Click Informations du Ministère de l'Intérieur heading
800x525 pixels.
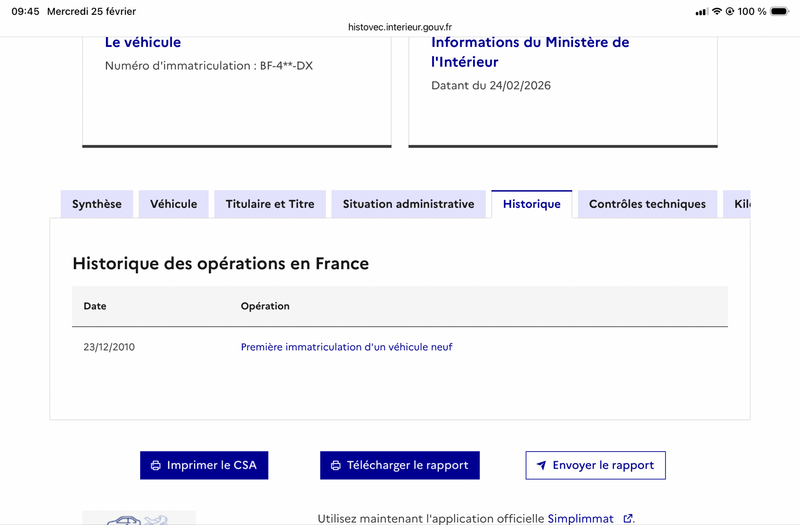pos(530,52)
